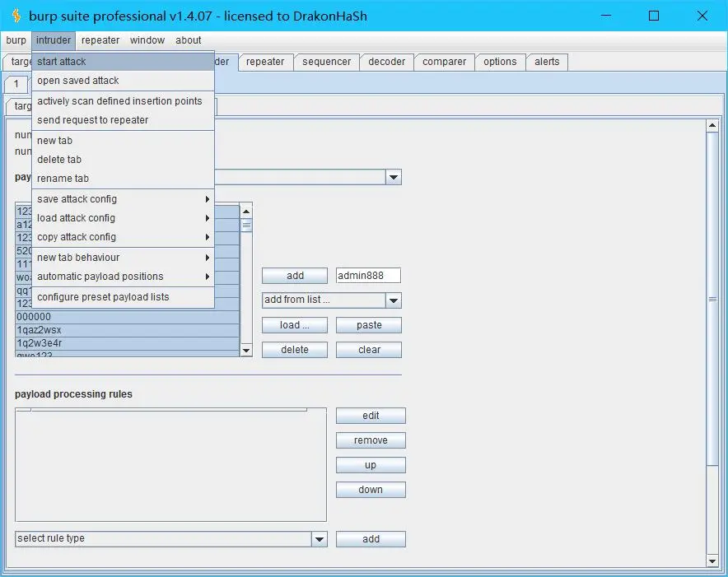Screen dimensions: 728x577
Task: Open the payload set type dropdown arrow
Action: coord(394,177)
